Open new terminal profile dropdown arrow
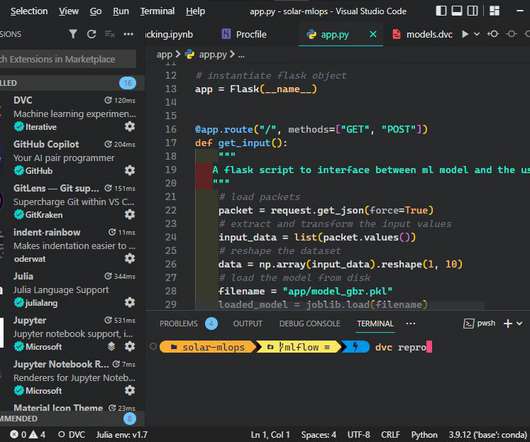The width and height of the screenshot is (530, 442). [520, 323]
